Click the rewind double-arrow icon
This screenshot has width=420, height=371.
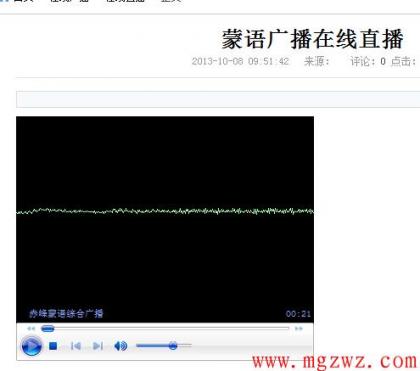(x=31, y=329)
